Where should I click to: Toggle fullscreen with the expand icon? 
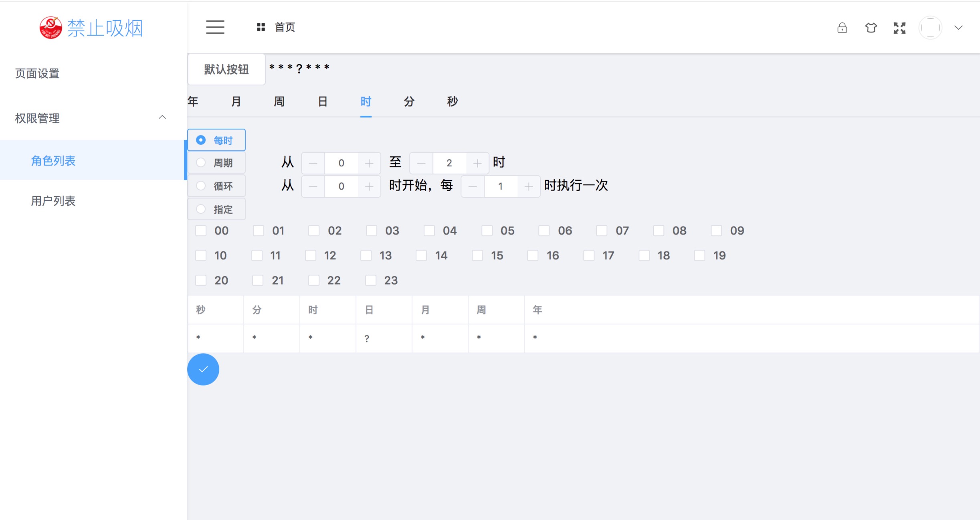[899, 28]
